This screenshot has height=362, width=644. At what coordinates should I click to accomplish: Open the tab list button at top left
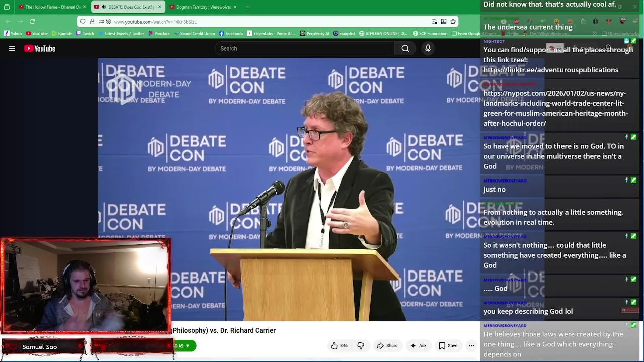[7, 7]
